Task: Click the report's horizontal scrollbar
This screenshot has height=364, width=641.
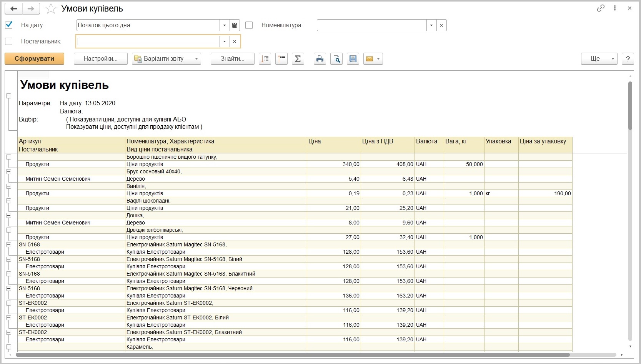Action: (x=292, y=355)
